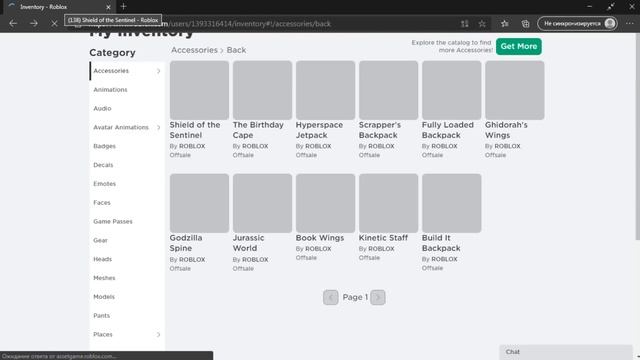Viewport: 640px width, 360px height.
Task: Select the Game Passes category
Action: (113, 221)
